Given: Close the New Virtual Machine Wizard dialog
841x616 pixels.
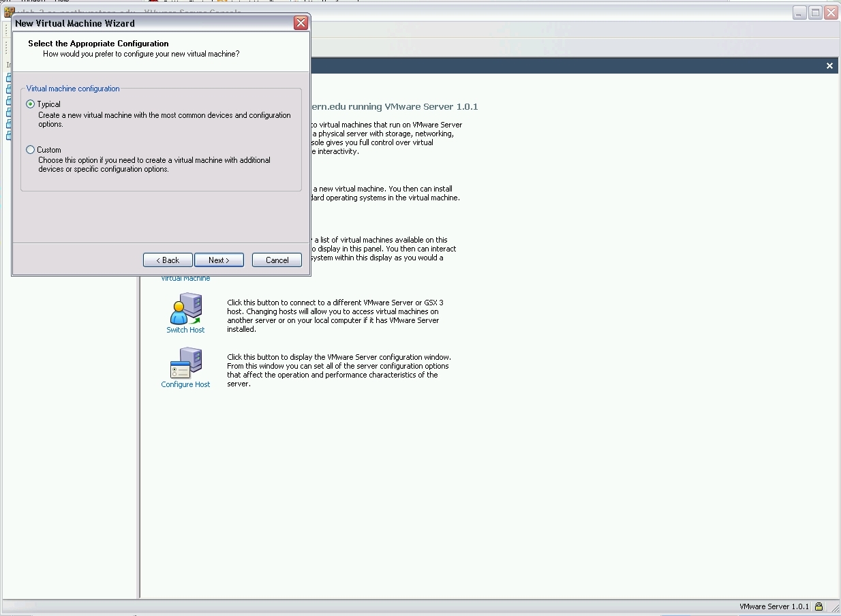Looking at the screenshot, I should [301, 23].
